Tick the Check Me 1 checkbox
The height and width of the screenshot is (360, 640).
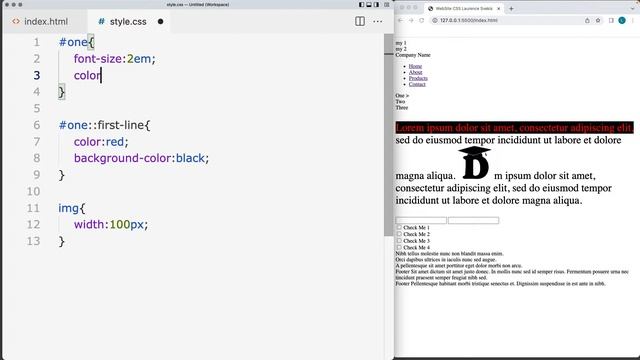[x=399, y=227]
